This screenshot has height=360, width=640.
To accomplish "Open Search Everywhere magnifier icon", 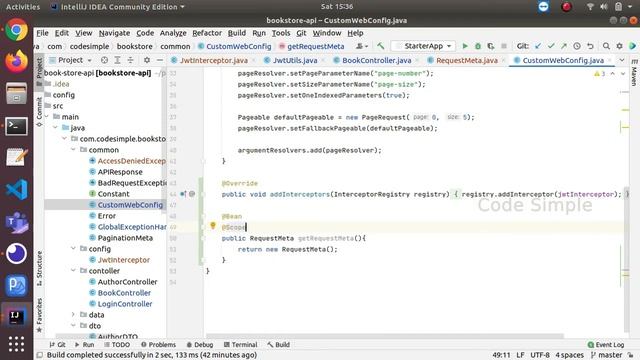I will [x=607, y=46].
